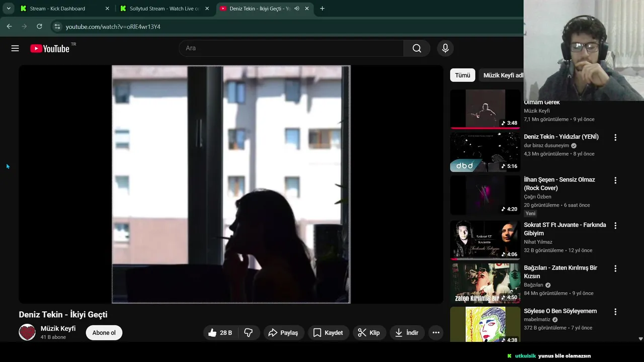Open Deniz Tekin - Yıldızlar (YENİ) title
This screenshot has height=362, width=644.
click(561, 137)
